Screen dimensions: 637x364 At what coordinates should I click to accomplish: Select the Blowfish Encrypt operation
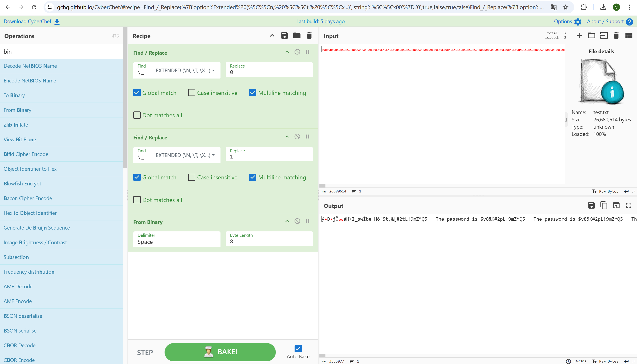coord(62,184)
